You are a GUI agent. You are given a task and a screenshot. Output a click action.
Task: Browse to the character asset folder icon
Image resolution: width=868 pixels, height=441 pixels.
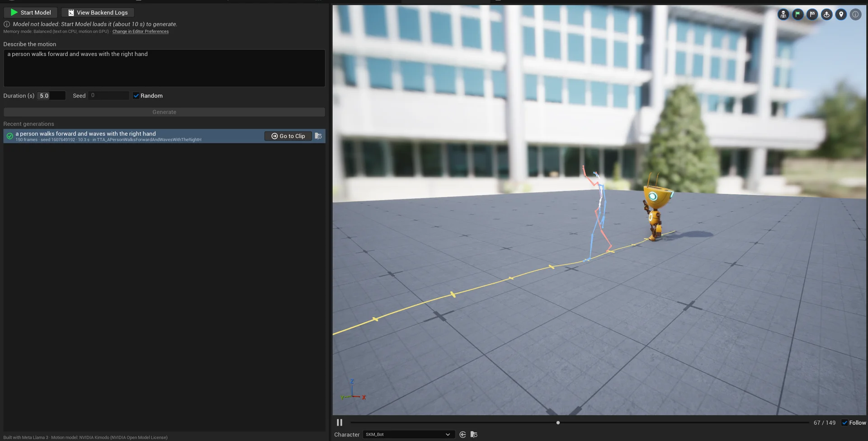click(x=474, y=435)
